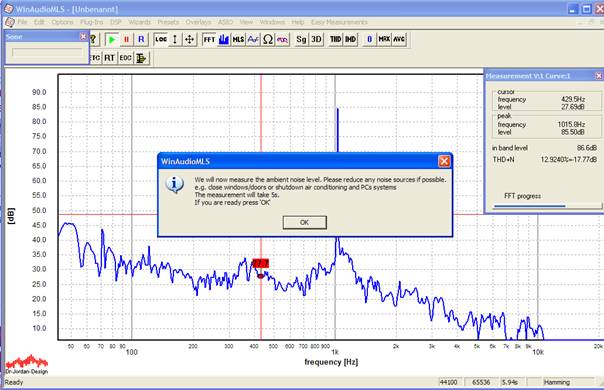Open impedance measurement Omega icon
Viewport: 604px width, 390px height.
268,39
